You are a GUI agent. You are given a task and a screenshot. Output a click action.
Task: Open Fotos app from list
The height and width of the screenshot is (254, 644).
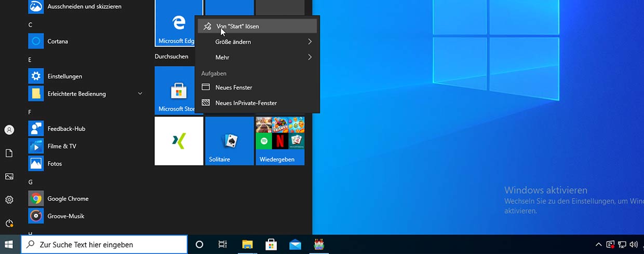[x=86, y=163]
